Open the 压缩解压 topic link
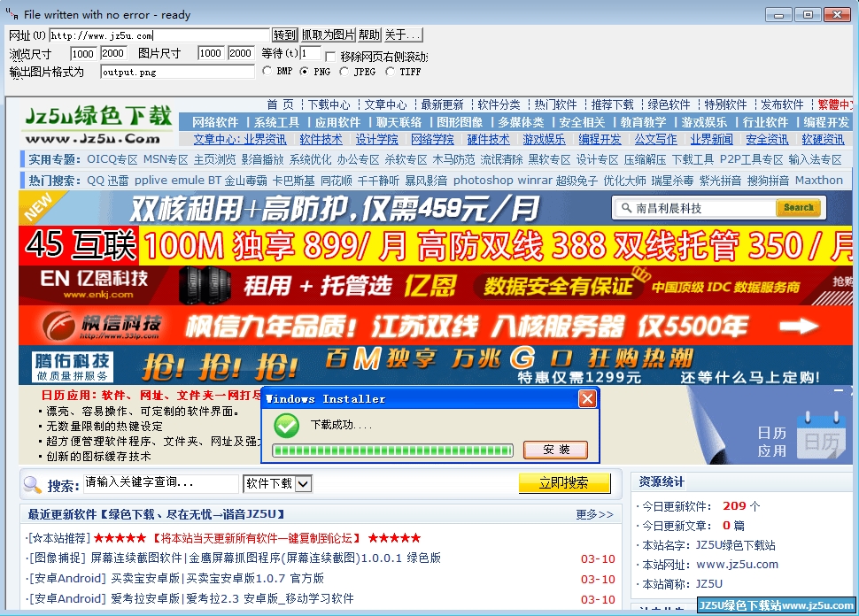 pos(645,159)
